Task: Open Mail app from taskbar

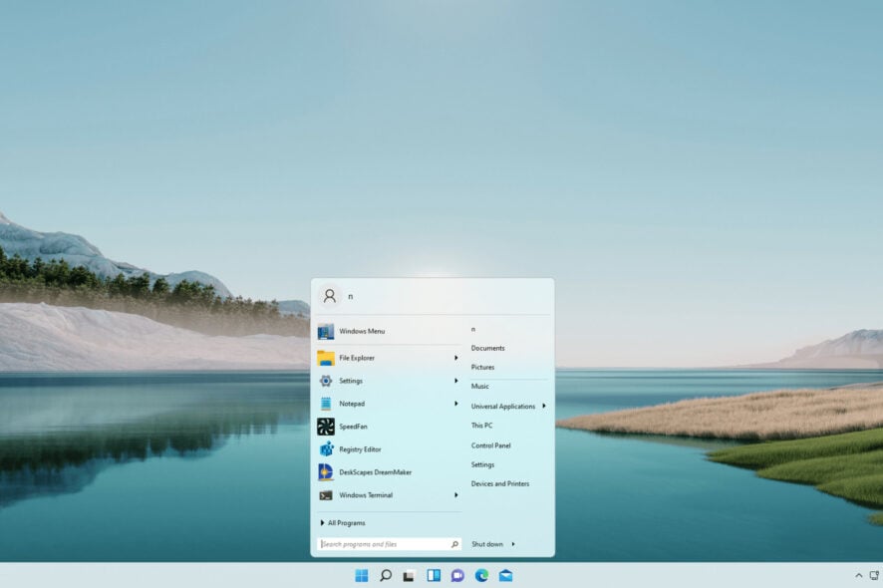Action: [x=505, y=575]
